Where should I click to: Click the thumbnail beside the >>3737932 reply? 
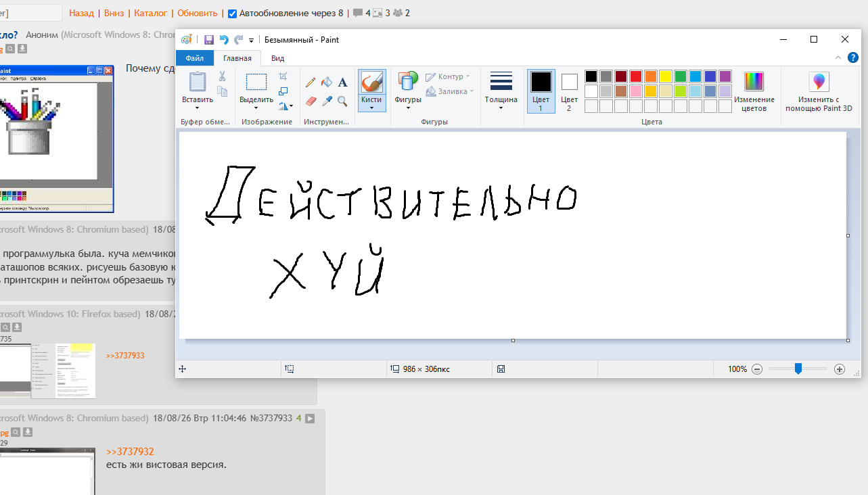coord(47,471)
